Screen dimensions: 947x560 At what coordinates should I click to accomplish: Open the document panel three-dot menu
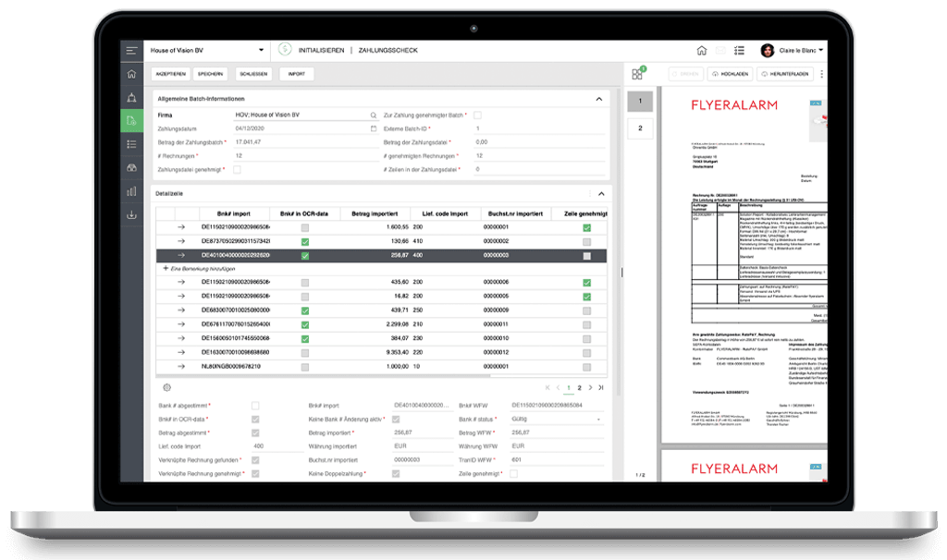(x=821, y=74)
